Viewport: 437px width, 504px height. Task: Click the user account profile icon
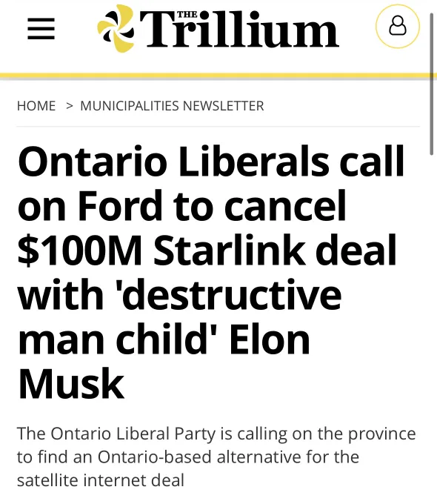398,27
